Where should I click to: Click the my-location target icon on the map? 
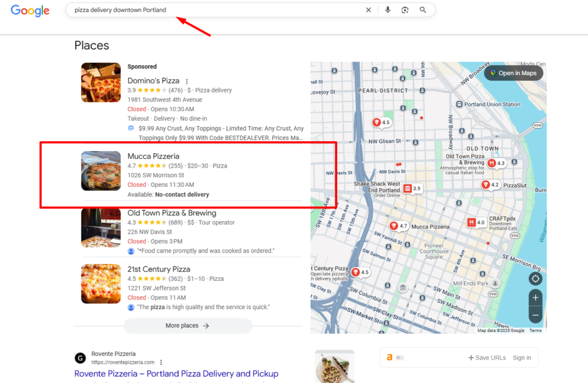[x=535, y=278]
